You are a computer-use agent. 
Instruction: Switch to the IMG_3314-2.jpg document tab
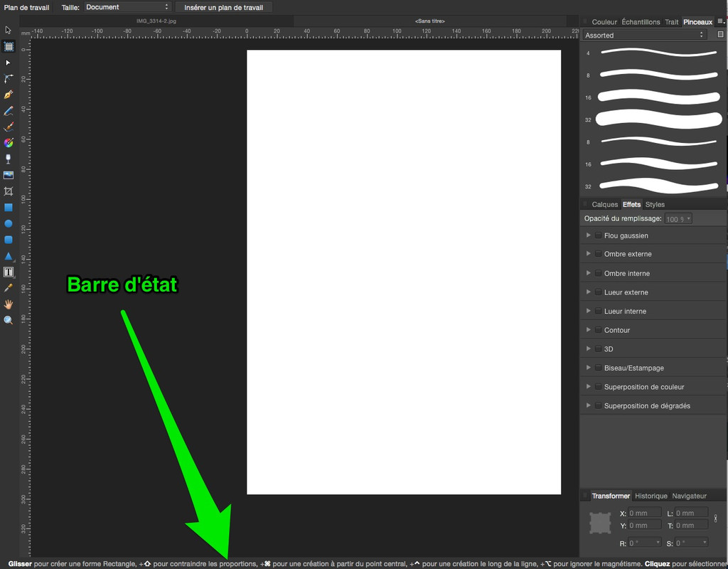[156, 21]
